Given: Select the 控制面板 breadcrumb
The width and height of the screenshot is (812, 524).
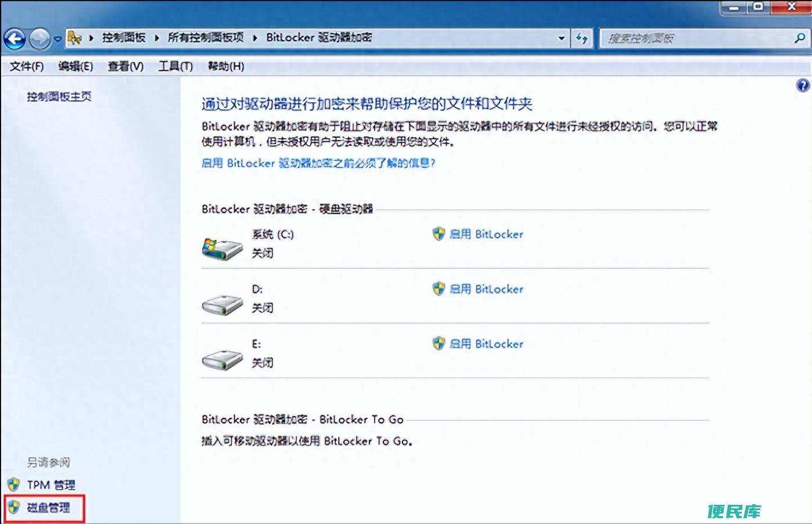Looking at the screenshot, I should point(124,38).
